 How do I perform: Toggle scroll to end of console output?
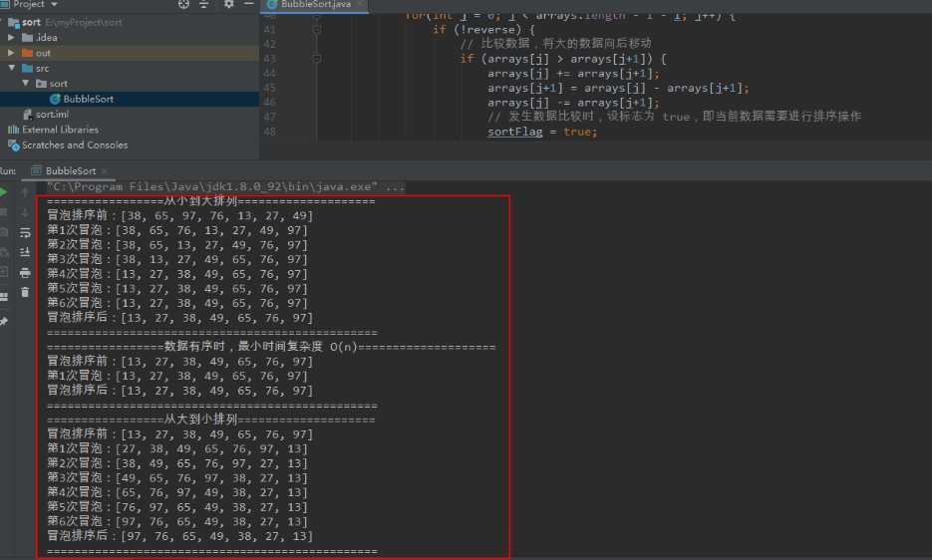coord(24,253)
